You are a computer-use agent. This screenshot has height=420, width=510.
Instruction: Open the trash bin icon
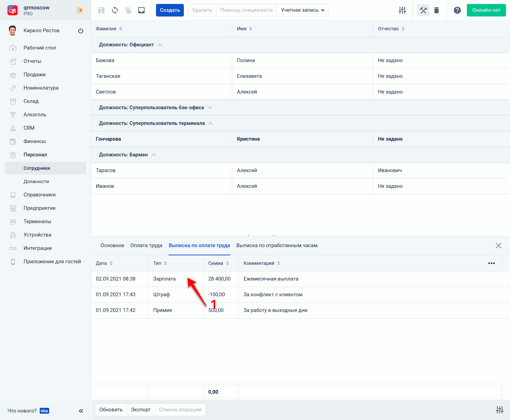(436, 10)
